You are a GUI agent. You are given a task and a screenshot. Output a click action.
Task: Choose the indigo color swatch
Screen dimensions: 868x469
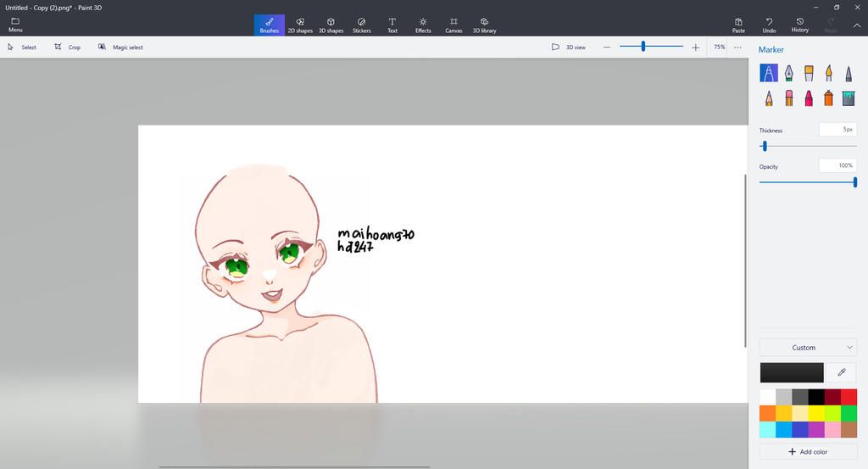tap(800, 430)
